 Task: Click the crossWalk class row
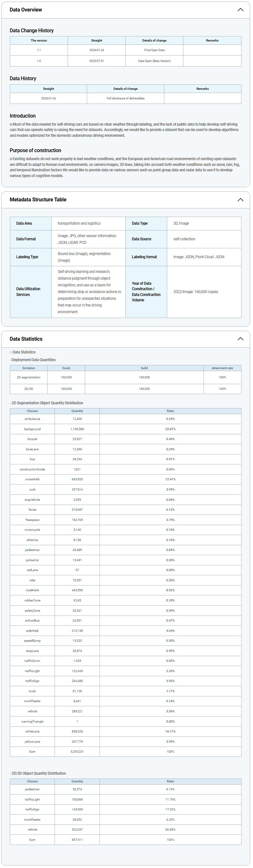(x=32, y=479)
